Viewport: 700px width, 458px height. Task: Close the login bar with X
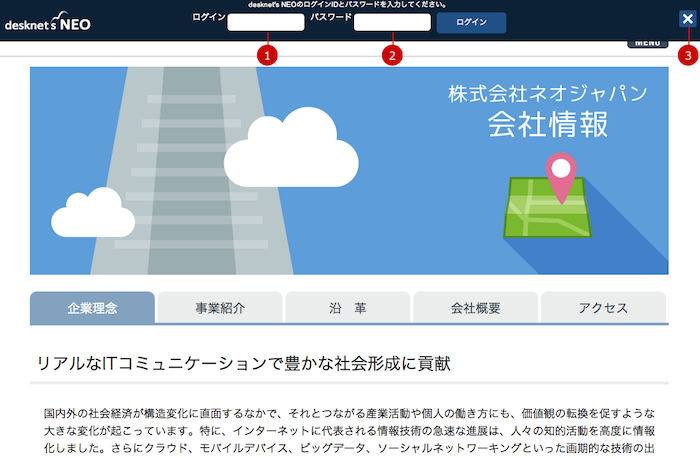point(688,19)
